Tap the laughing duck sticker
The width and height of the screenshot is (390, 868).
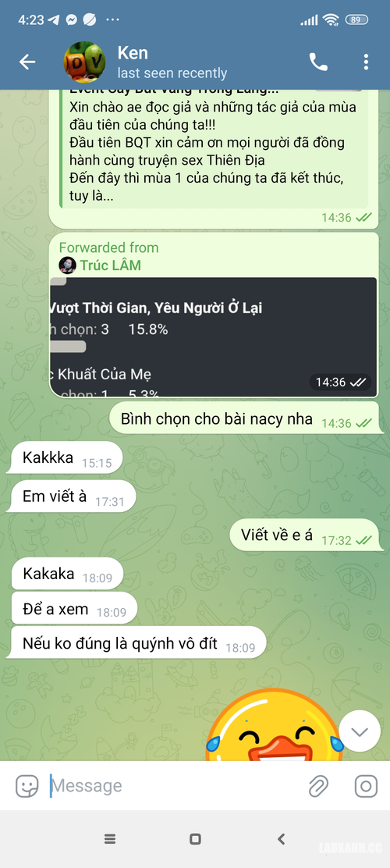(275, 724)
